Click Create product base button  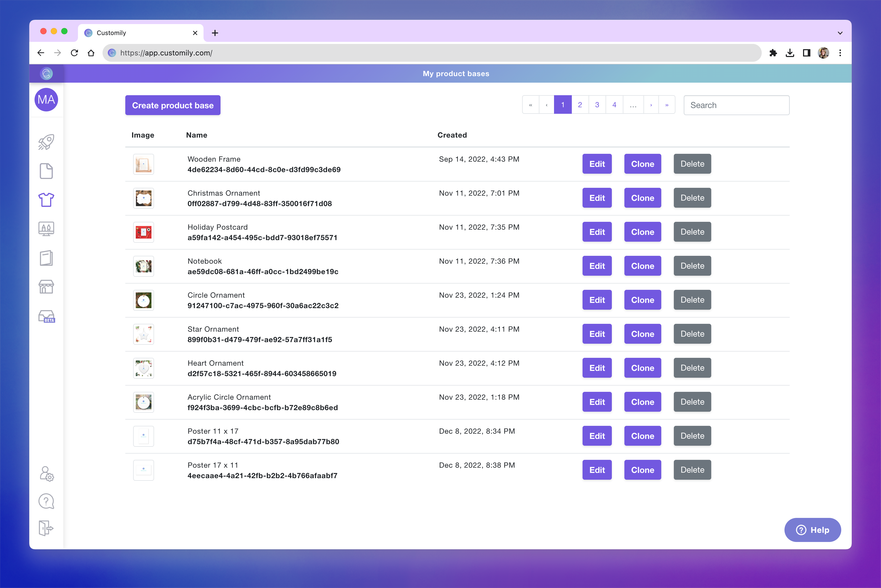[x=173, y=105]
